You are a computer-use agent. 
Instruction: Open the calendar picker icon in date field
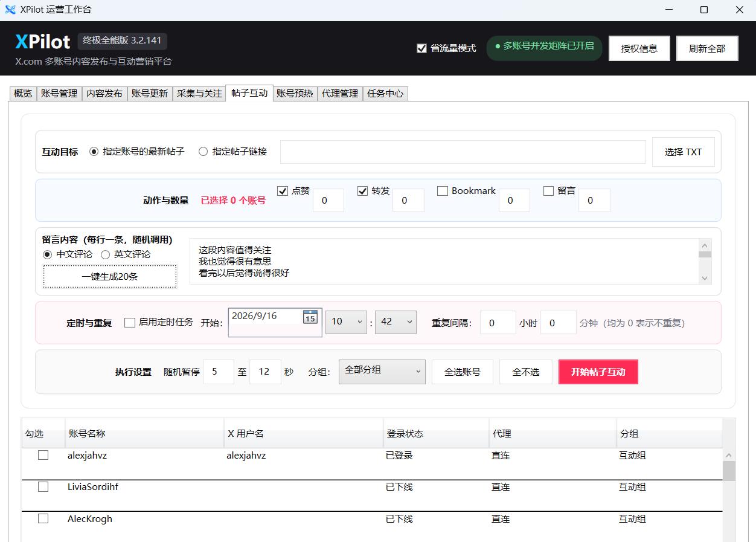310,317
